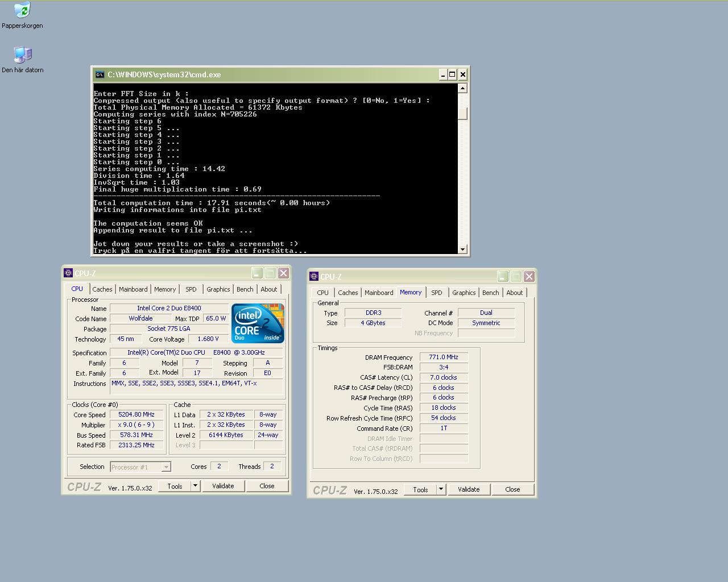
Task: Close the left CPU-Z window via X
Action: (283, 273)
